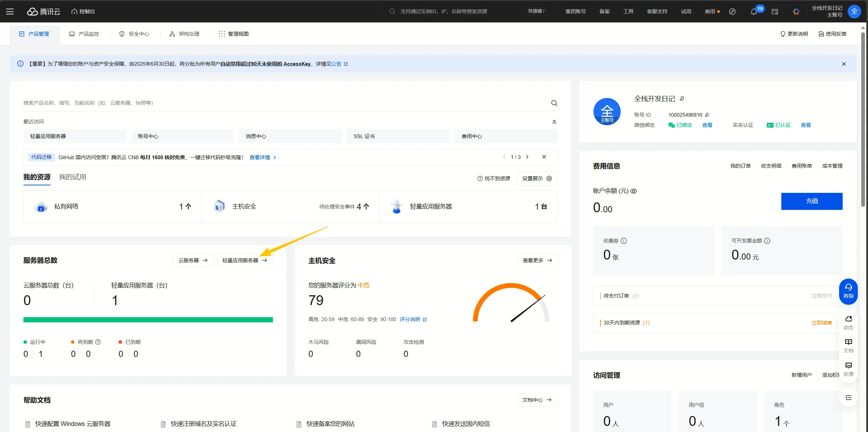This screenshot has height=432, width=868.
Task: Open the 轻量应用服务器 arrow link button
Action: point(244,261)
